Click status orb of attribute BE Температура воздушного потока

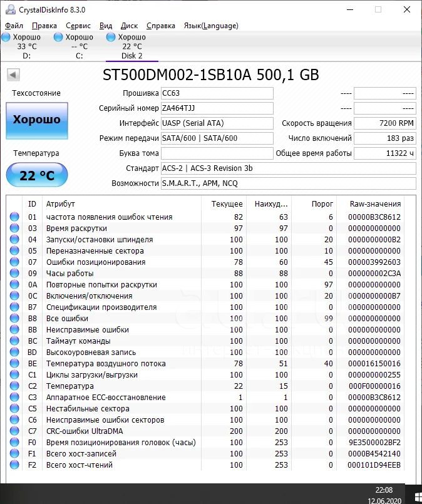14,363
